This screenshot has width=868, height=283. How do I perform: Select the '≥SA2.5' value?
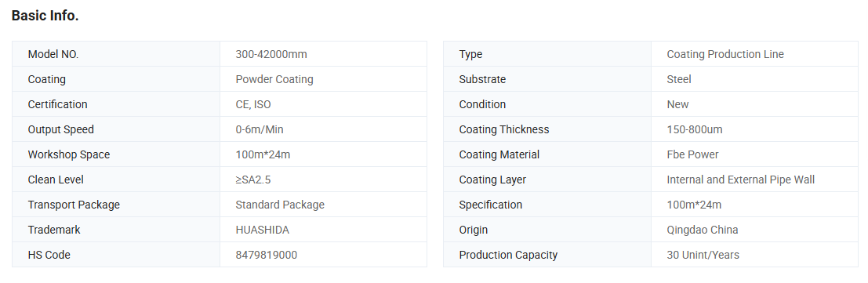click(x=253, y=180)
